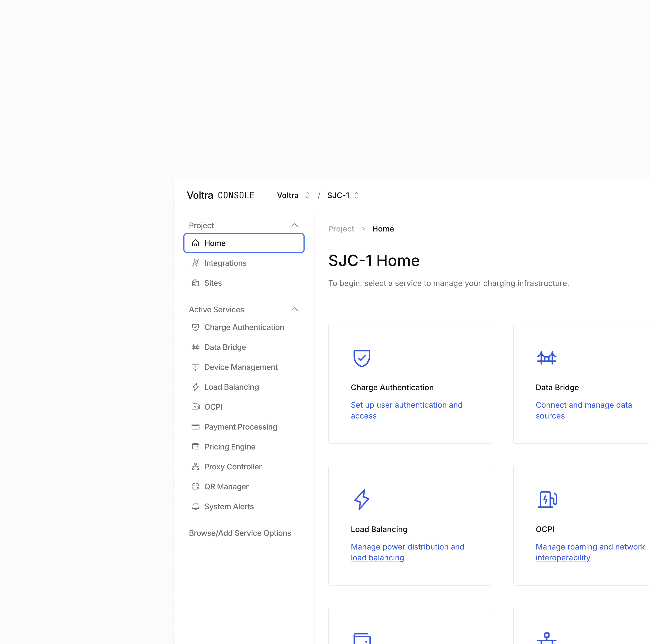The image size is (649, 644).
Task: Go to Sites in sidebar
Action: pyautogui.click(x=213, y=283)
